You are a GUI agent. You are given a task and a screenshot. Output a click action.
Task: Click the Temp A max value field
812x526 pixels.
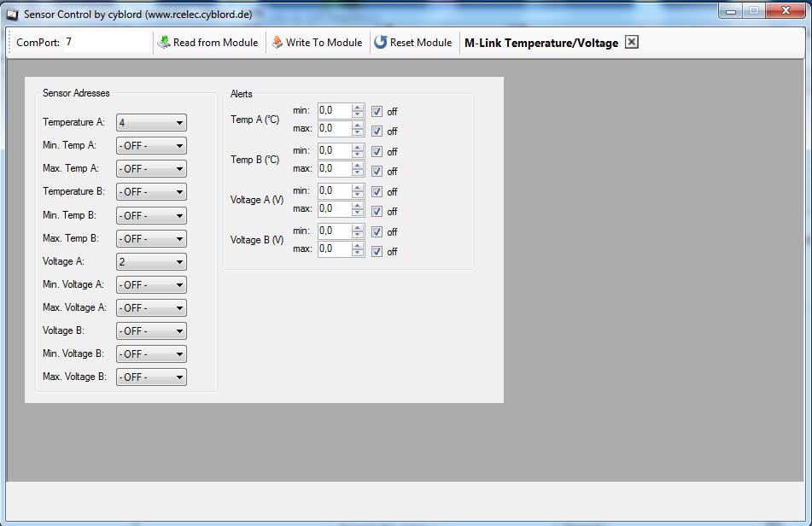335,128
